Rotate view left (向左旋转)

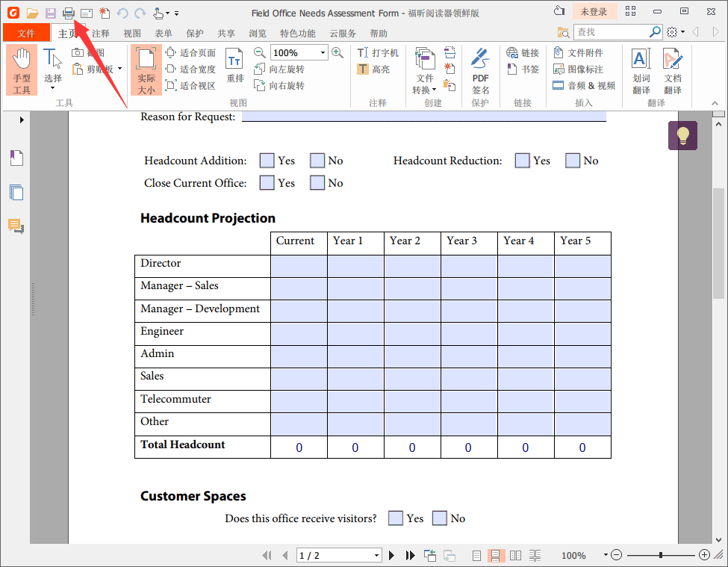(x=279, y=69)
